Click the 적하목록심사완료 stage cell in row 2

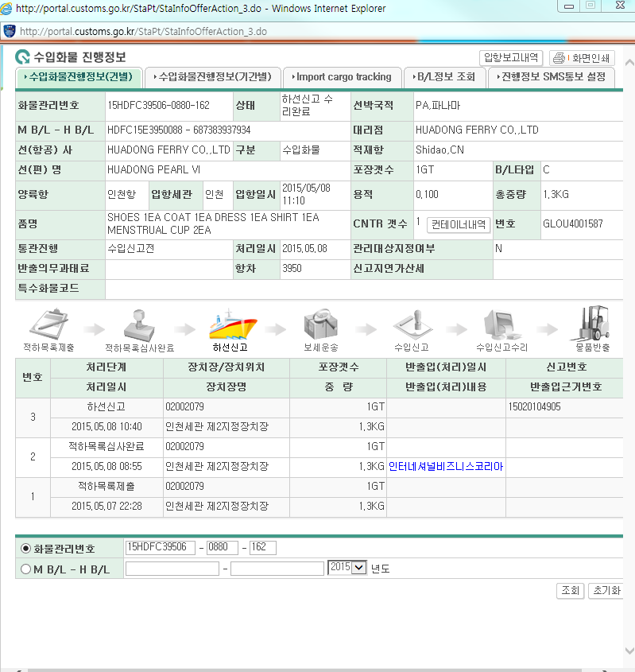[x=106, y=447]
